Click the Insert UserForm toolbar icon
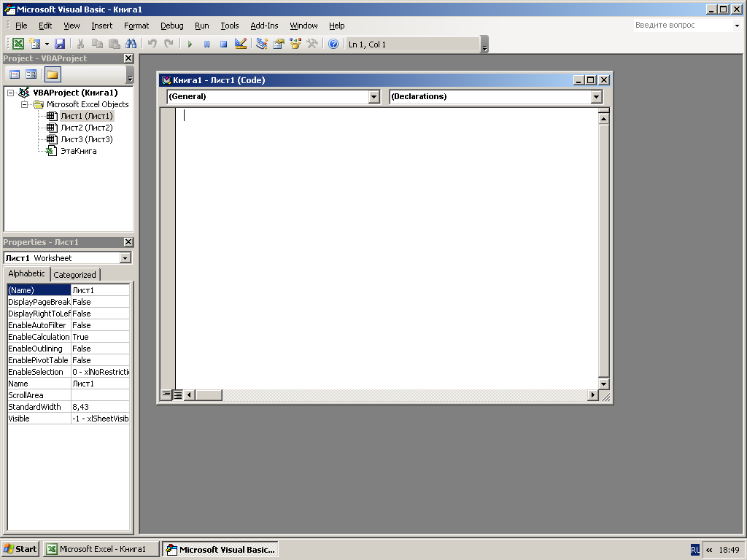Viewport: 747px width, 560px height. pos(35,44)
